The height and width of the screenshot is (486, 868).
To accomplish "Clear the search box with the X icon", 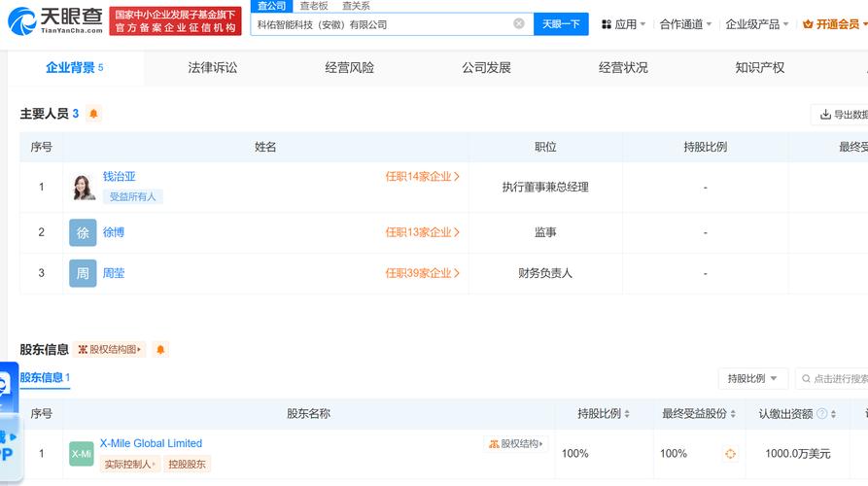I will [519, 23].
